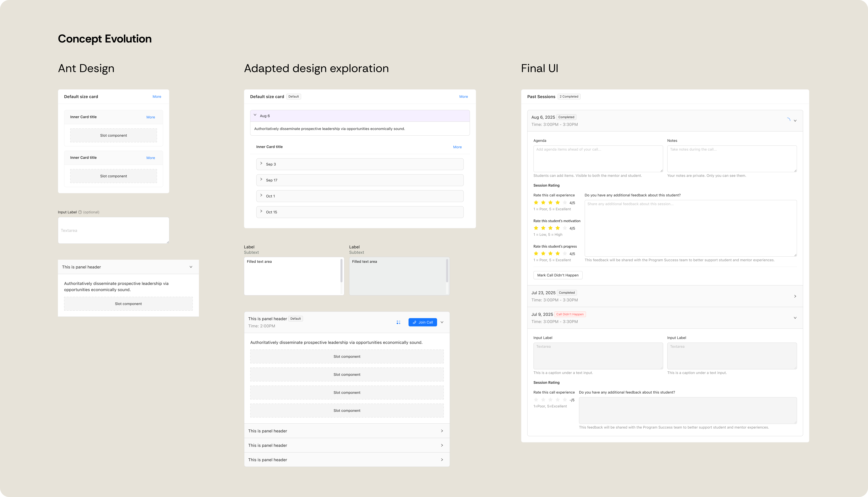Click scrollbar of the white Filled text area
The image size is (868, 497).
tap(341, 271)
